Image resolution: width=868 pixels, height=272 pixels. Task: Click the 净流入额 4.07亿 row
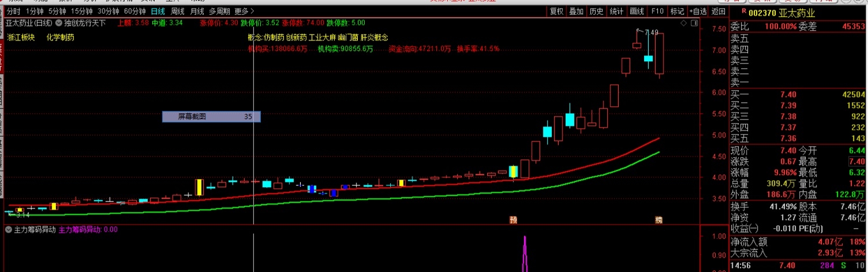coord(798,241)
